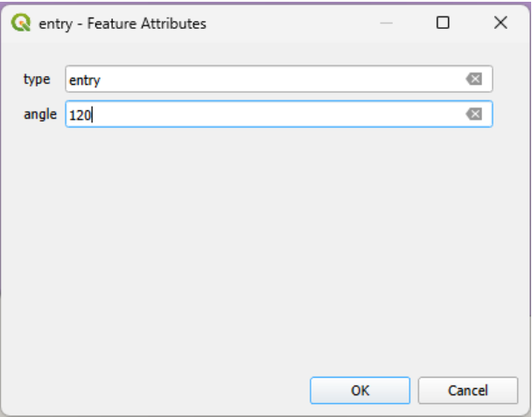Focus the type input field
This screenshot has width=532, height=417.
pos(262,80)
